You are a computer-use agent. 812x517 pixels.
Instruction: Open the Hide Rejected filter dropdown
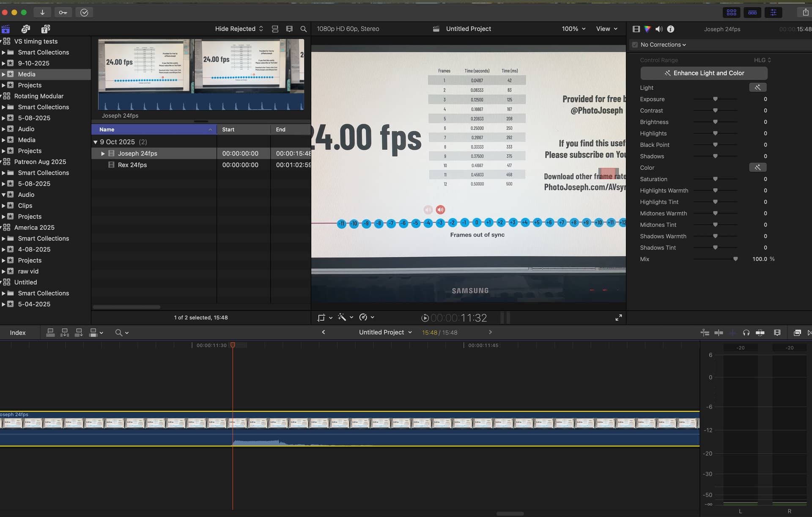239,29
